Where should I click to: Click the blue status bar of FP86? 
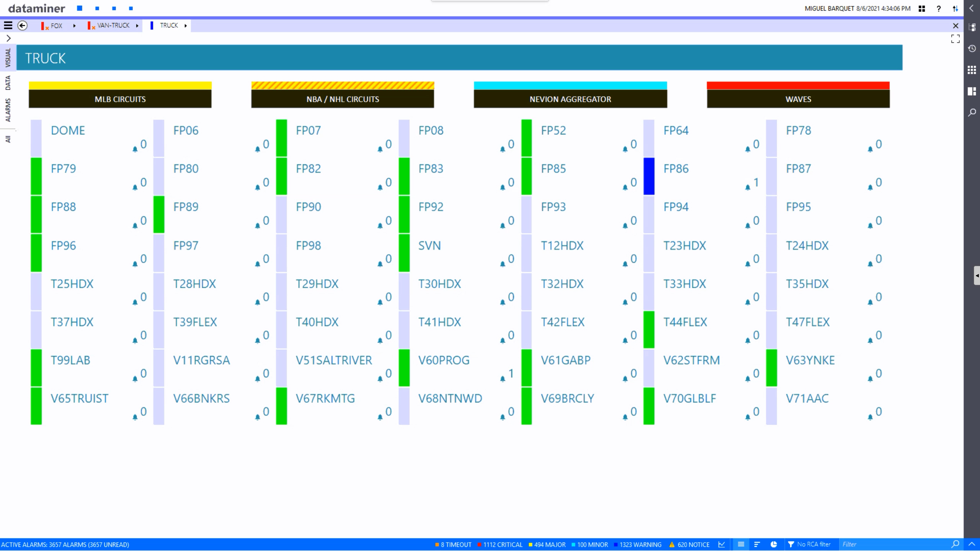tap(649, 176)
